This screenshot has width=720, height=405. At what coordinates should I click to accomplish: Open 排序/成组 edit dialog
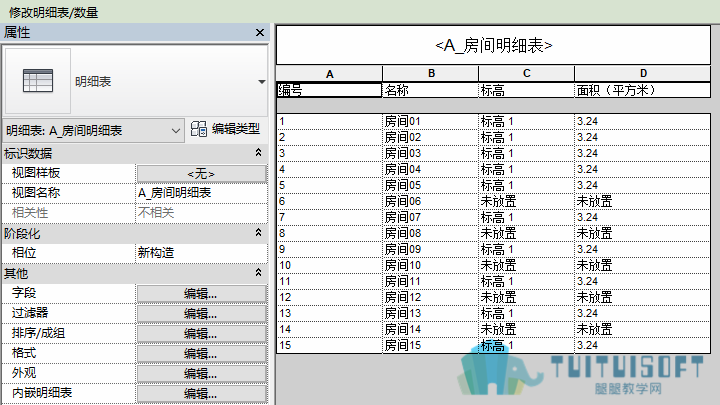pos(201,333)
